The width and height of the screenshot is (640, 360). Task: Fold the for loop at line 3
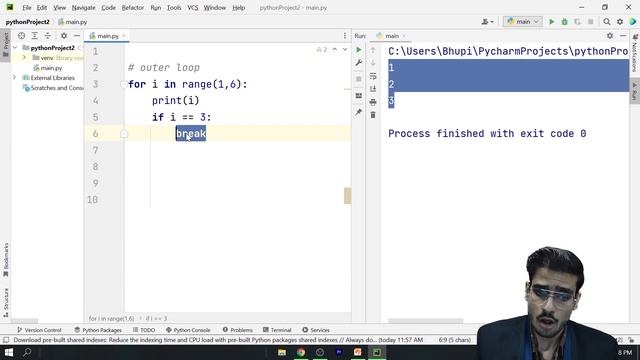pos(123,84)
